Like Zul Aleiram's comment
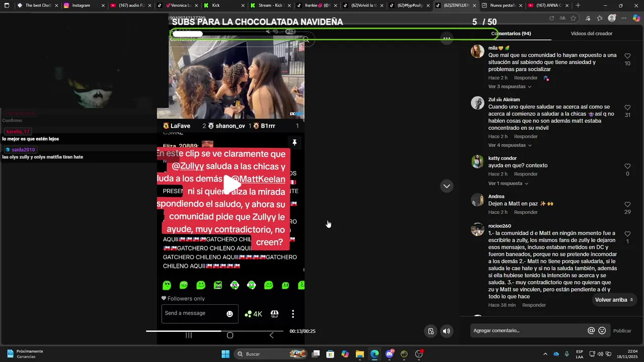This screenshot has height=362, width=644. [627, 108]
